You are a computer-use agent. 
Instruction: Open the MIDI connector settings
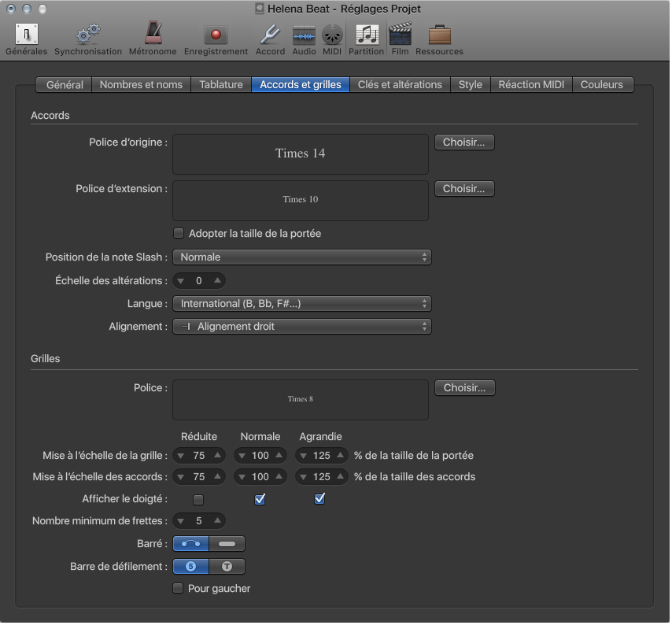(332, 35)
